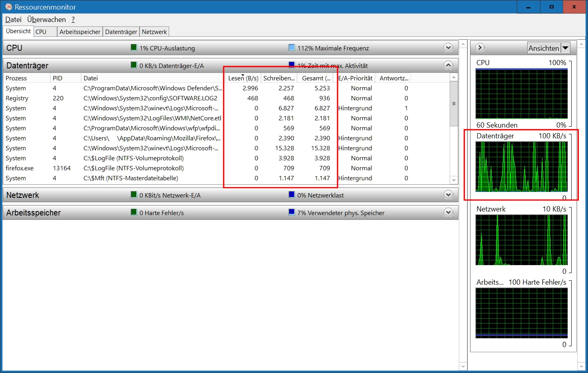Open the Datei menu
The image size is (588, 373).
14,20
